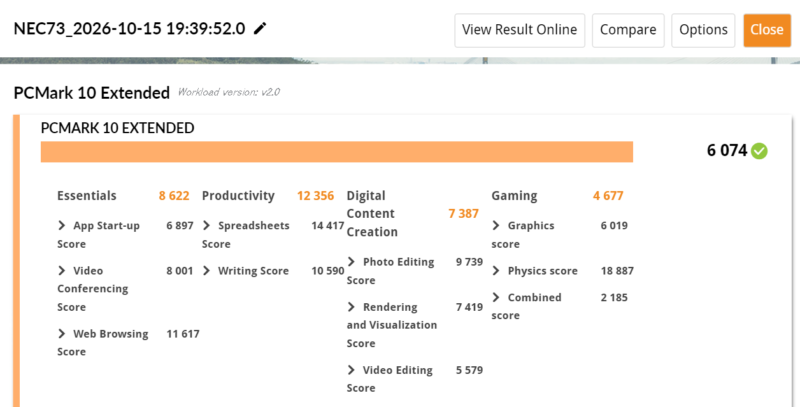Expand App Start-up Score details
This screenshot has width=800, height=407.
[x=62, y=225]
